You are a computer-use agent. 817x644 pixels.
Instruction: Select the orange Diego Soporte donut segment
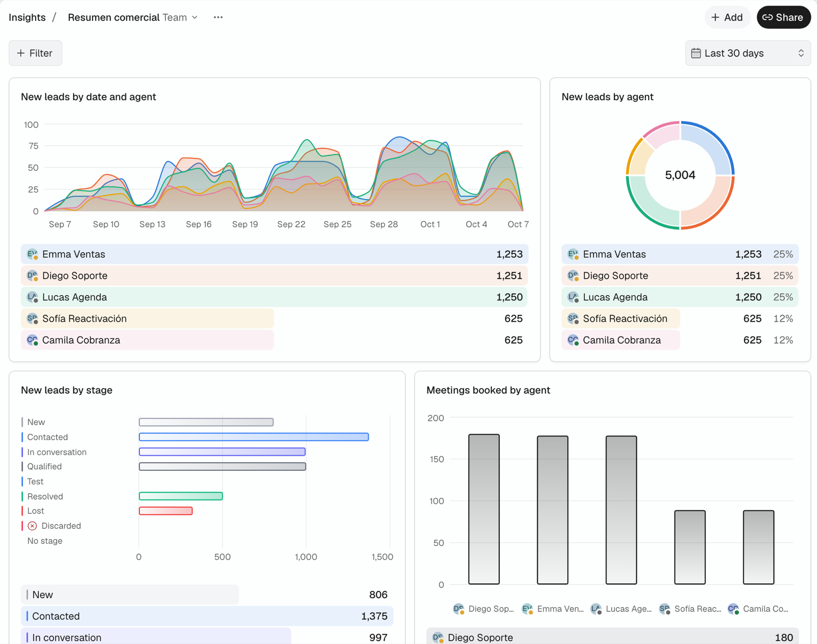click(712, 207)
